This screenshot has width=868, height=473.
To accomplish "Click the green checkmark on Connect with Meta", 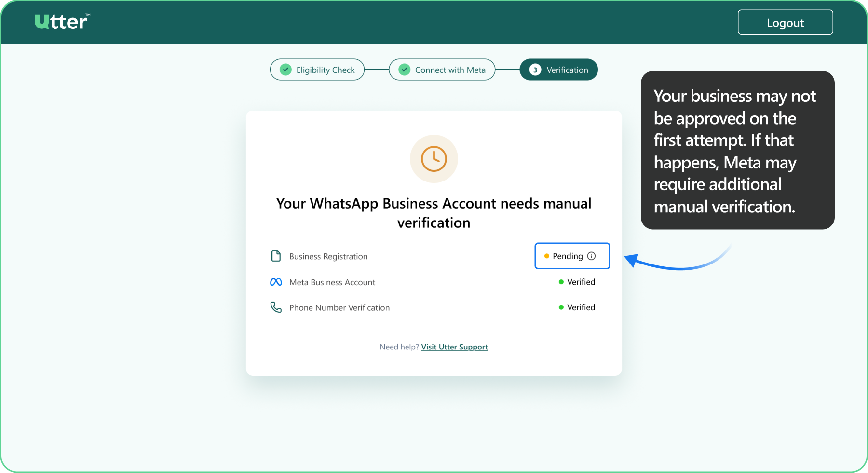I will coord(405,70).
